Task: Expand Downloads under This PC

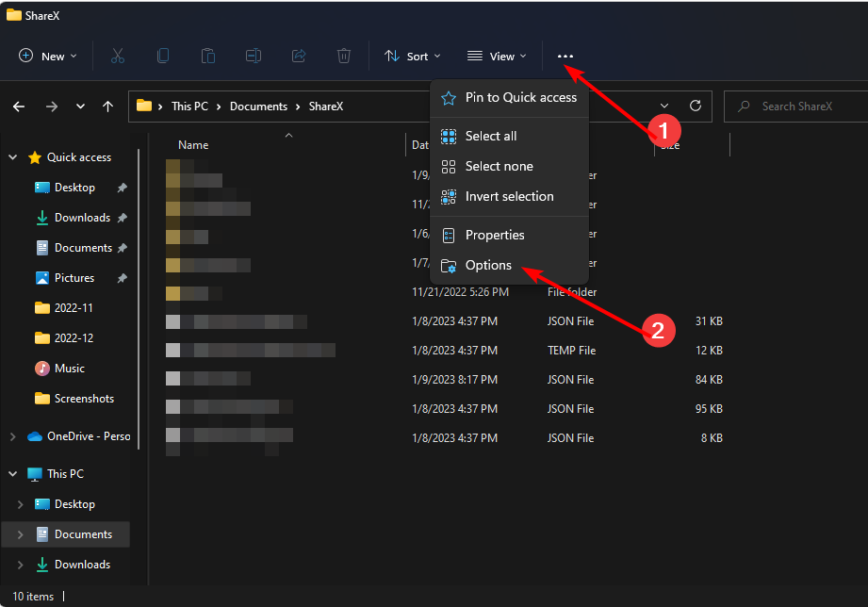Action: click(21, 565)
